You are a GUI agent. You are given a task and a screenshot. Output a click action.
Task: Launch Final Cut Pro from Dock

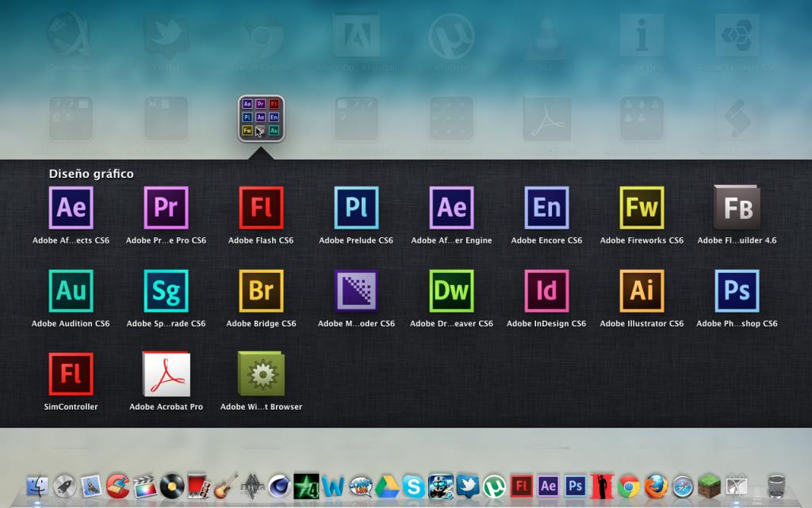[x=144, y=487]
